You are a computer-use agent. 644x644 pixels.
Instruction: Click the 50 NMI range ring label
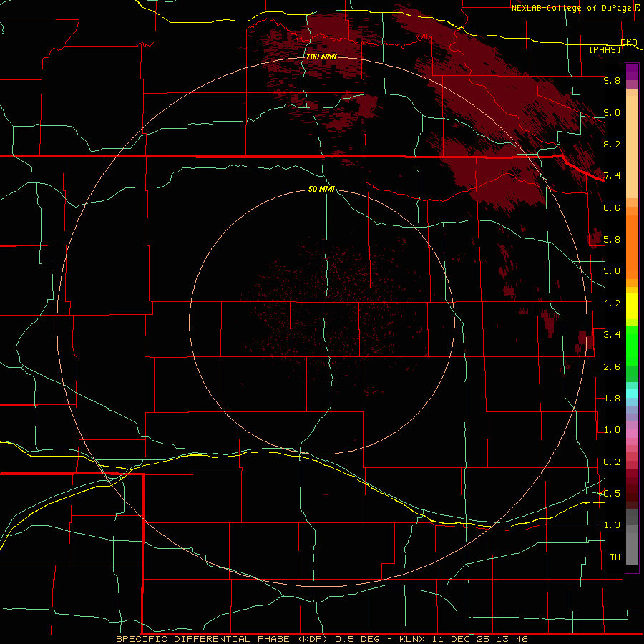point(321,189)
